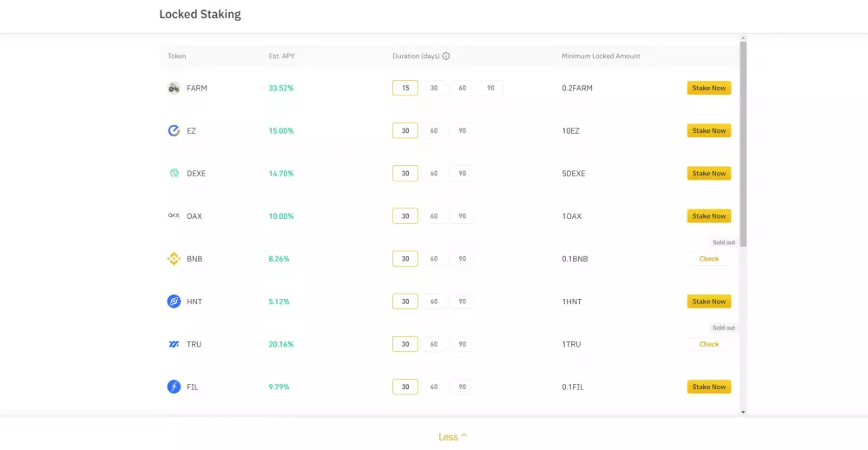
Task: Select 60 days duration for OAX
Action: (434, 216)
